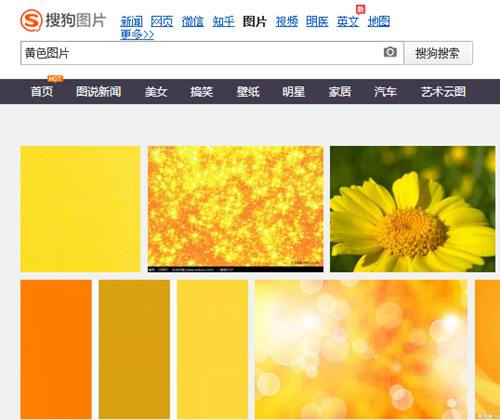Viewport: 500px width, 420px height.
Task: Open the 知乎 link
Action: tap(223, 21)
